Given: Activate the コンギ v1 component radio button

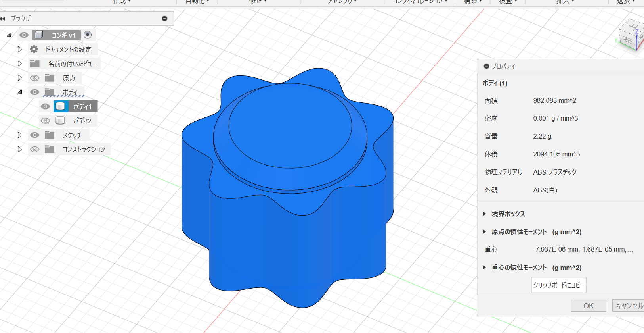Looking at the screenshot, I should pos(88,35).
